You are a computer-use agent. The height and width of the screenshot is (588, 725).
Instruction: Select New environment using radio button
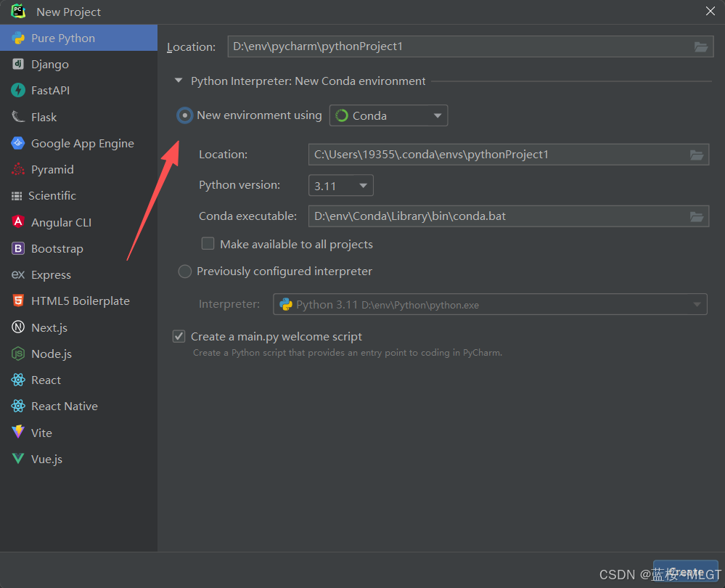(x=184, y=115)
